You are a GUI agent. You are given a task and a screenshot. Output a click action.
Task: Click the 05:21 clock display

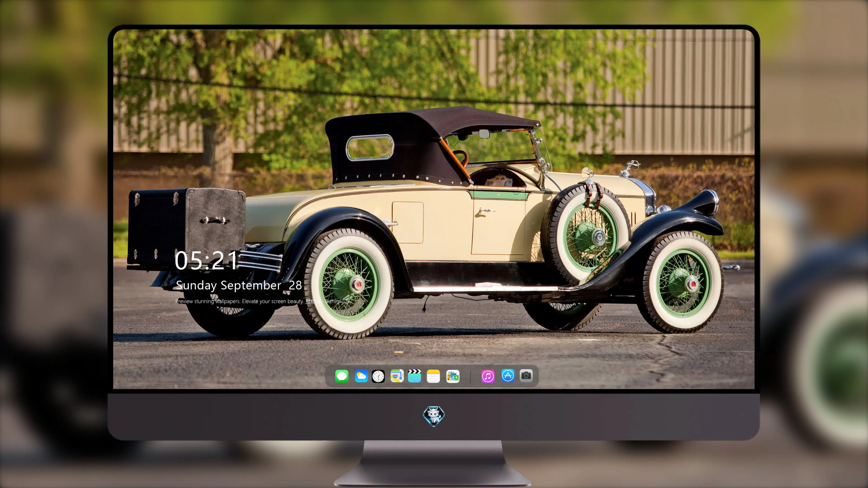pyautogui.click(x=206, y=260)
